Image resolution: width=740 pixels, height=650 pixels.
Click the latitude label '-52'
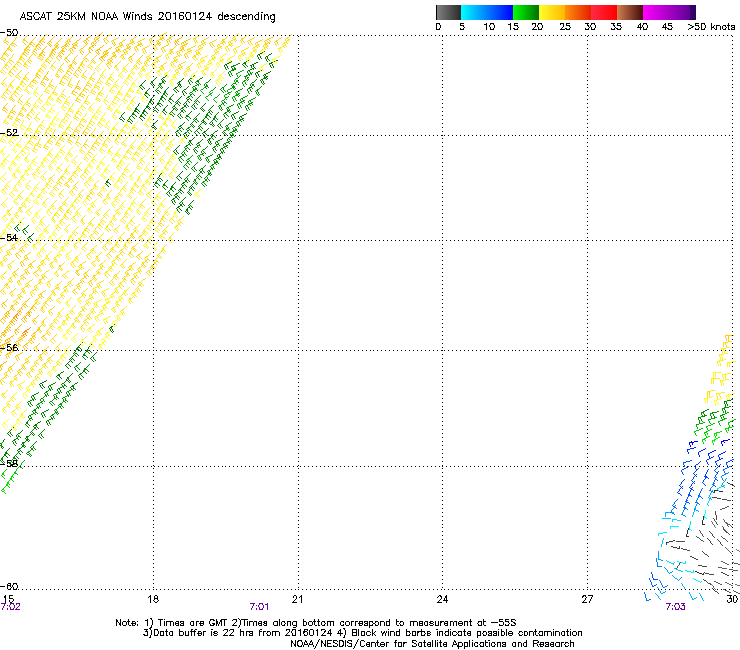[9, 133]
